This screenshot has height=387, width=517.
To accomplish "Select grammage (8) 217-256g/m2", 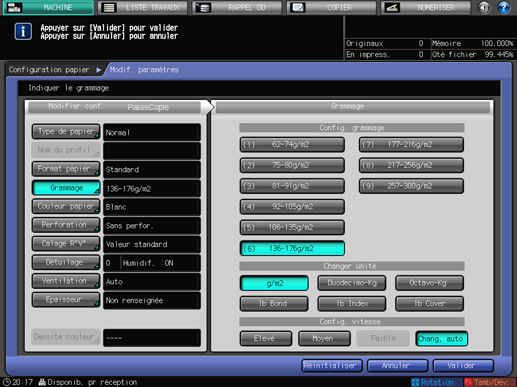I will 411,165.
